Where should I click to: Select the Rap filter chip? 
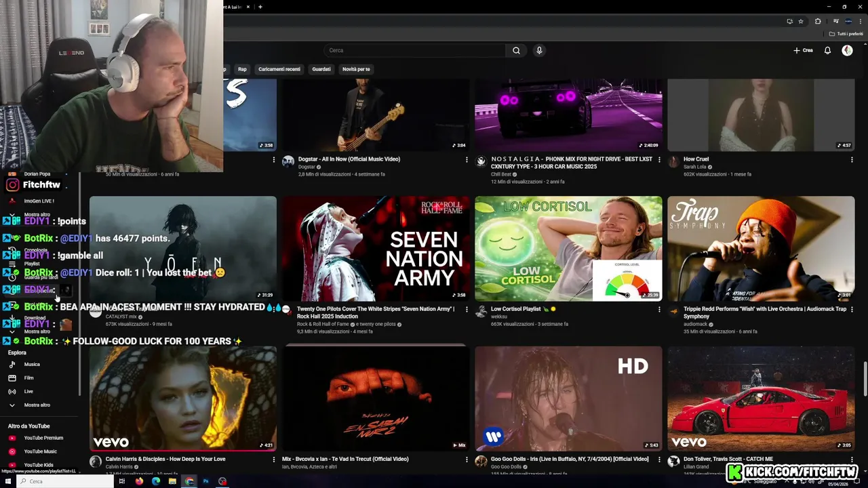coord(242,69)
